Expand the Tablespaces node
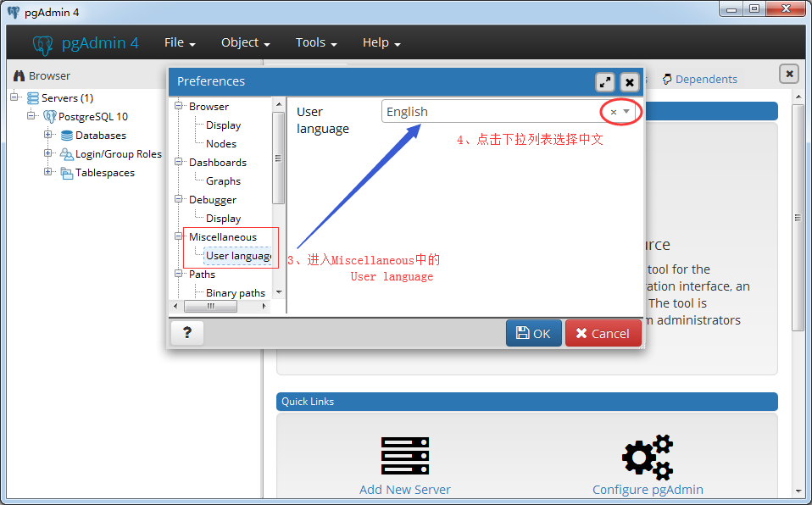Viewport: 812px width, 505px height. click(x=48, y=171)
